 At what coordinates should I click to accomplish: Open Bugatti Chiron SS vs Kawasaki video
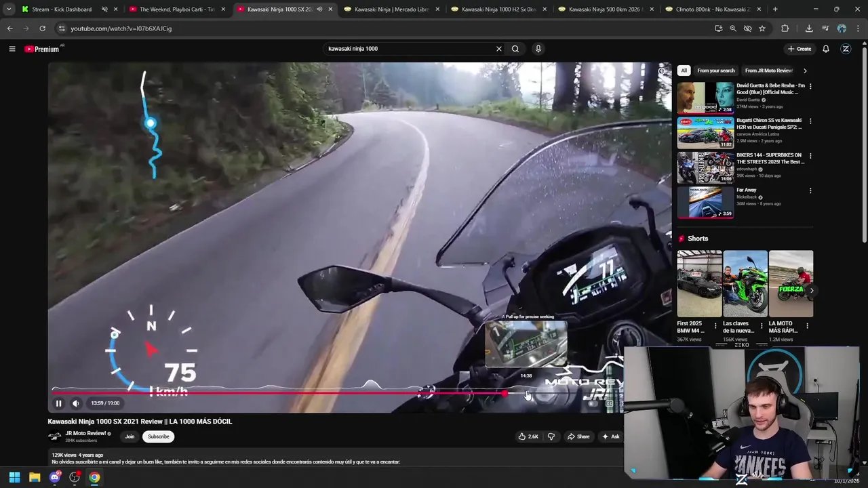tap(705, 132)
